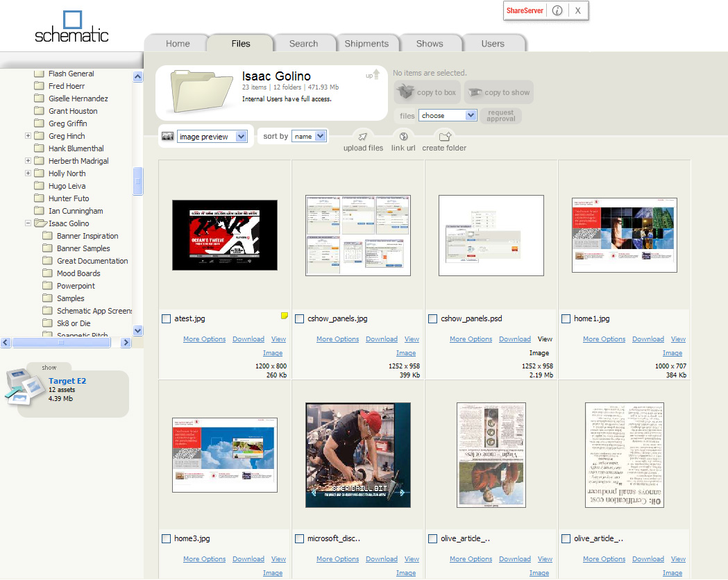Click the create folder icon

[x=445, y=137]
